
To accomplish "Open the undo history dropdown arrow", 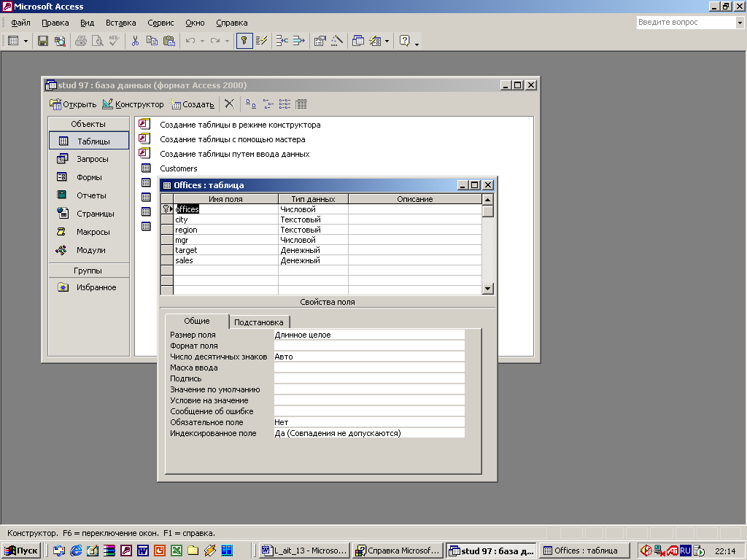I will pyautogui.click(x=202, y=42).
